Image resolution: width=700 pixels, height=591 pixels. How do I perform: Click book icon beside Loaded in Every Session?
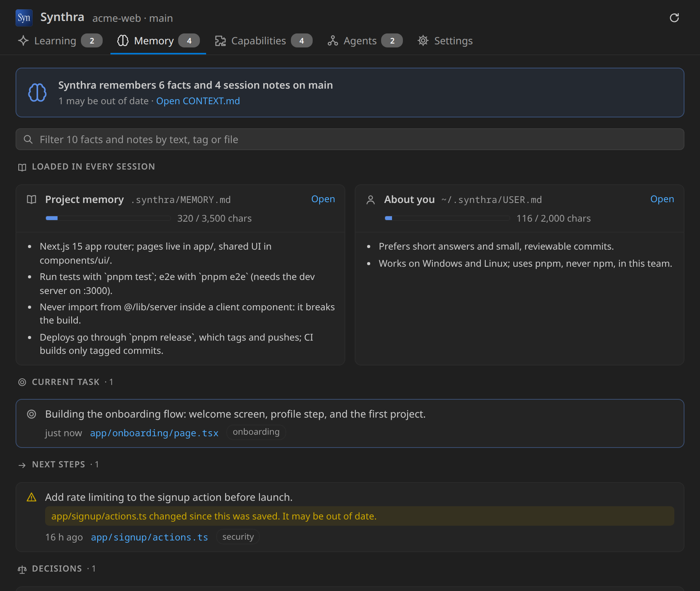(x=22, y=167)
